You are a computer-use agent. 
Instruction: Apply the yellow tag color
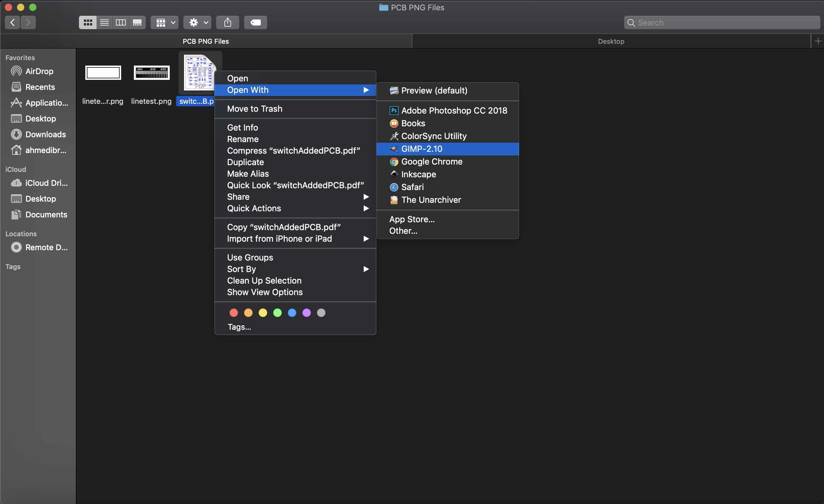(x=263, y=312)
